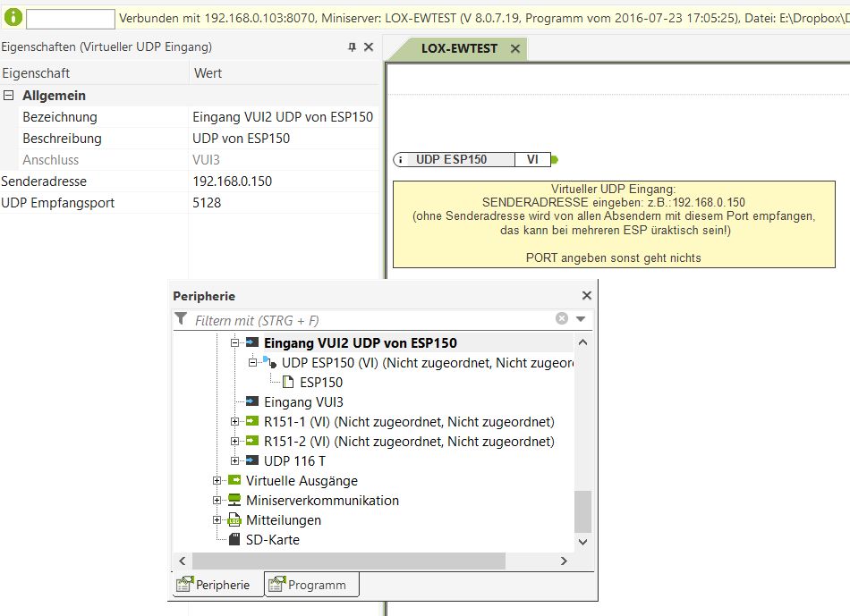Select the UDP 116 T tree item
This screenshot has width=850, height=616.
pyautogui.click(x=295, y=461)
